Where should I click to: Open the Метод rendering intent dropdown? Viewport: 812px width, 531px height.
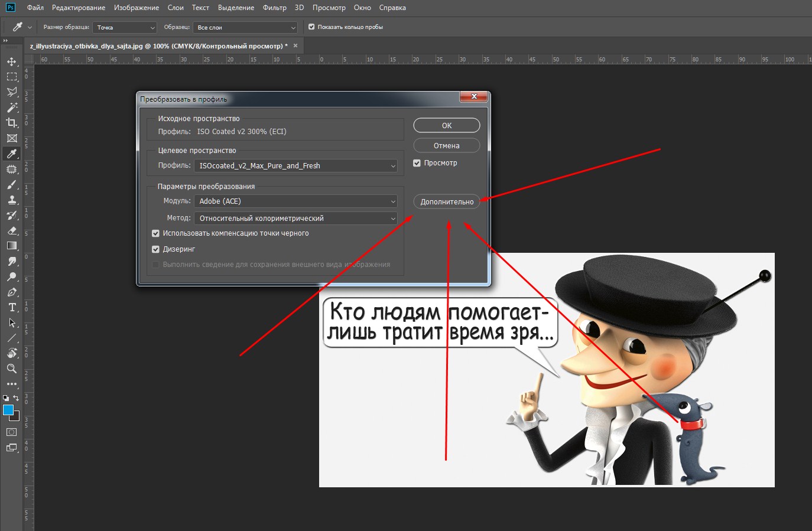pos(295,219)
